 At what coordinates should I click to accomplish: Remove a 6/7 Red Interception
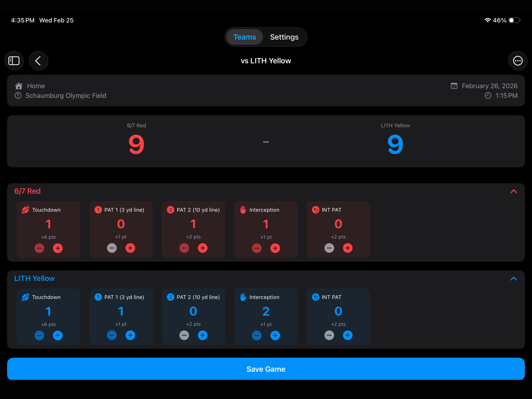tap(257, 248)
